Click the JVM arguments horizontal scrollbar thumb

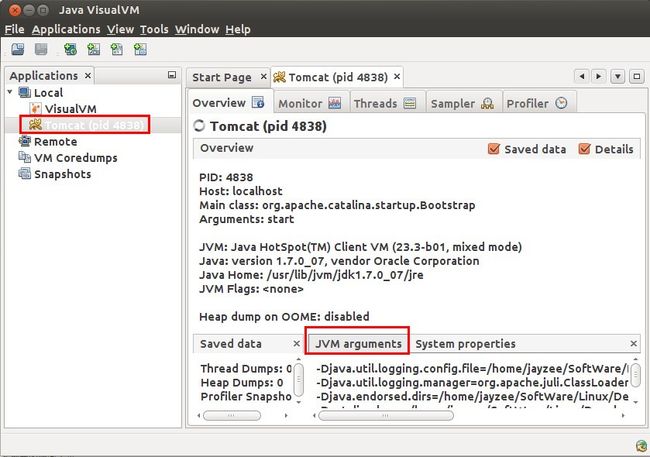[x=386, y=415]
